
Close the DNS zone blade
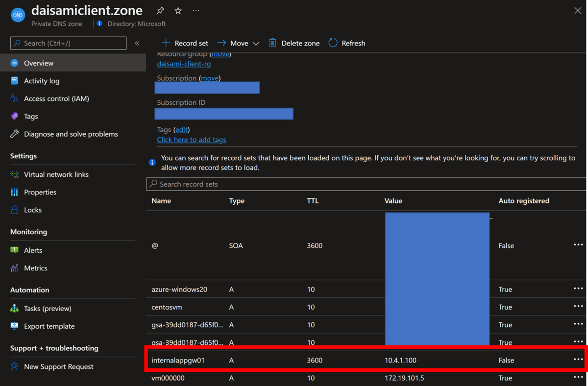[x=578, y=10]
